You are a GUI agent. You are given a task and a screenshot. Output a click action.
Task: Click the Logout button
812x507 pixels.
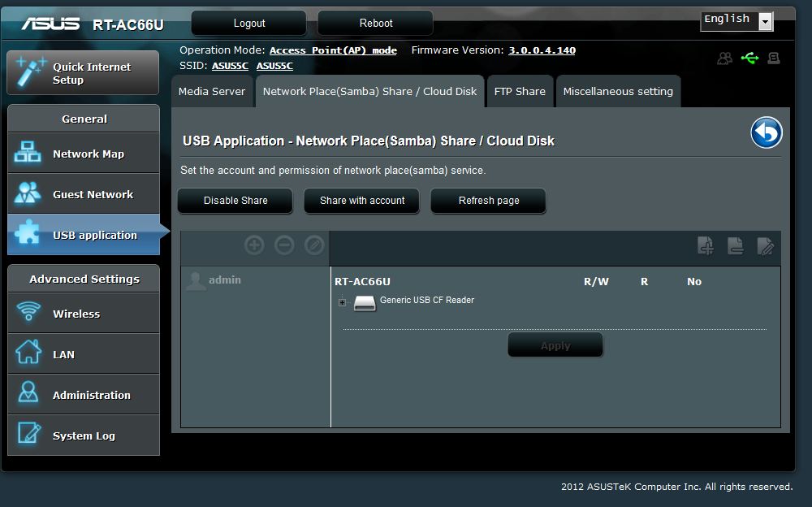point(249,24)
